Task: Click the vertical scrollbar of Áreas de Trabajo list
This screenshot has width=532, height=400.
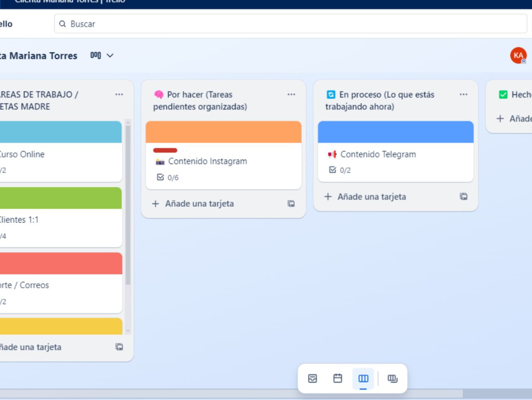Action: [x=128, y=205]
